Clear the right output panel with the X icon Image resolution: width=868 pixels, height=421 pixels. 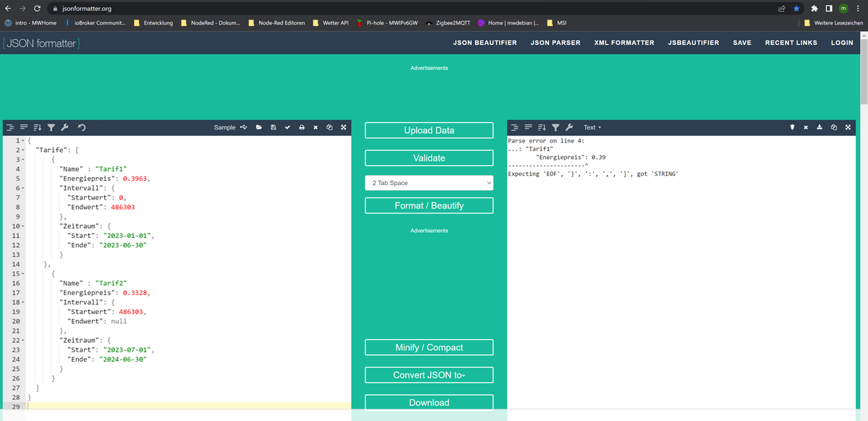click(806, 127)
